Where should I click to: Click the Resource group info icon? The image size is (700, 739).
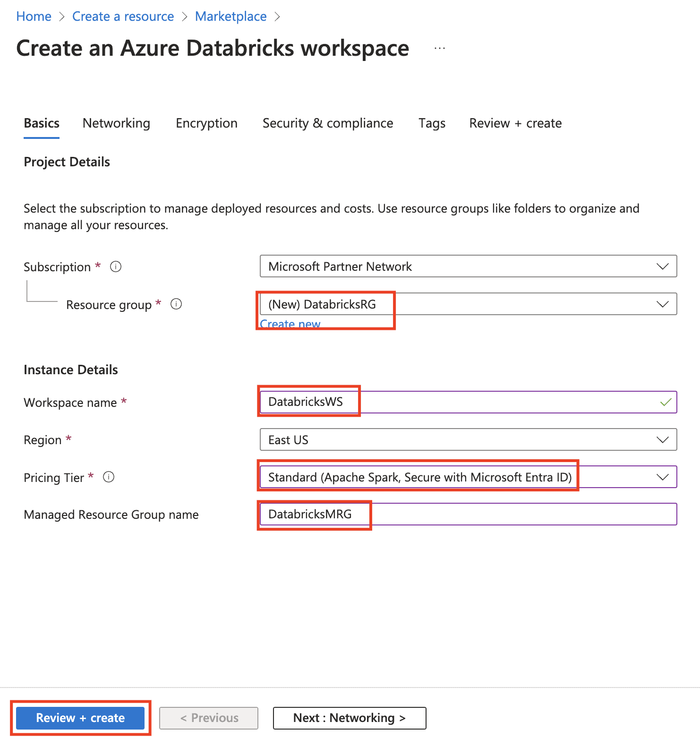[x=176, y=304]
